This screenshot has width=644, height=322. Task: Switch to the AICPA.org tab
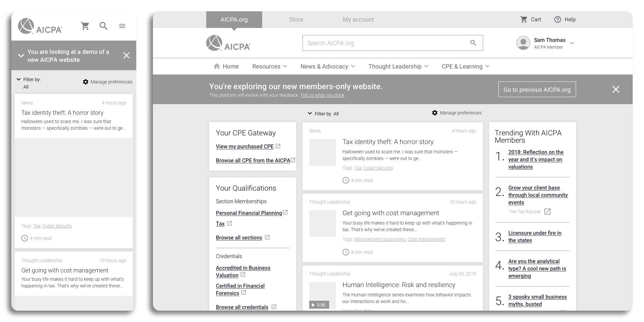[234, 20]
